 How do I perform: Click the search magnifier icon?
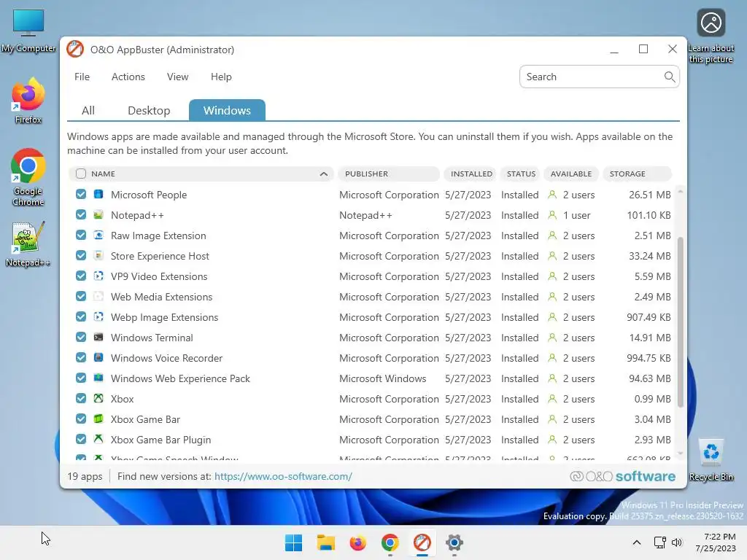pyautogui.click(x=670, y=77)
